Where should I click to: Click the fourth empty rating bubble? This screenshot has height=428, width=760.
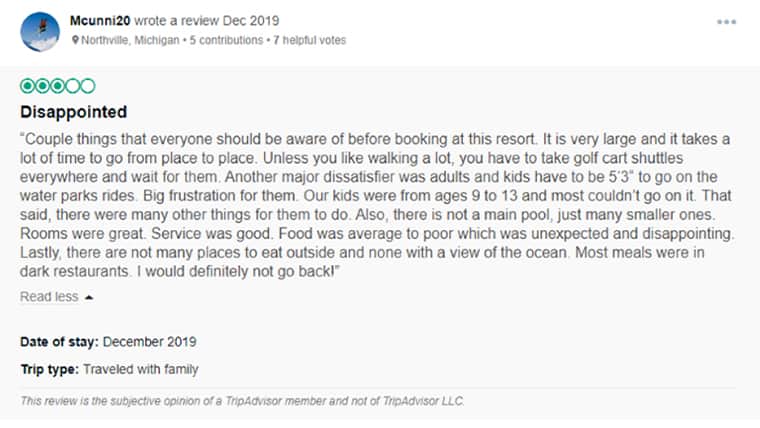click(73, 86)
